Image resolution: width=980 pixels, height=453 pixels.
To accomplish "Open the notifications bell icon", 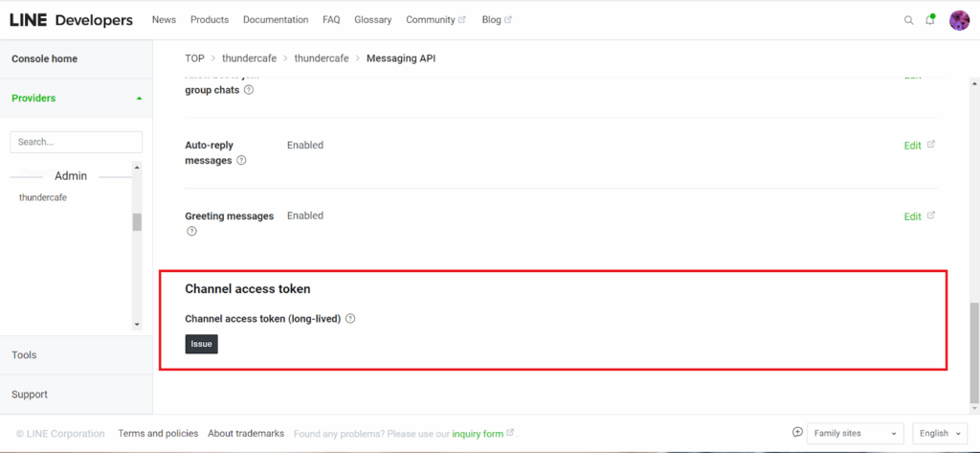I will (x=930, y=20).
